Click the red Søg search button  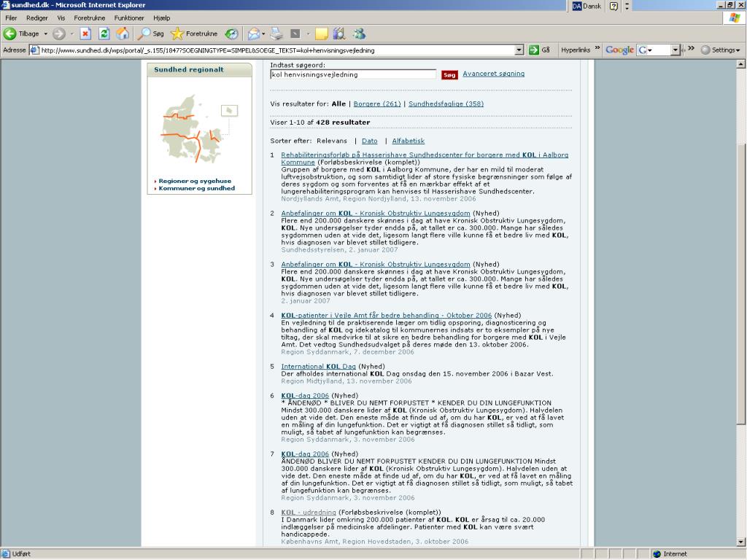coord(449,75)
